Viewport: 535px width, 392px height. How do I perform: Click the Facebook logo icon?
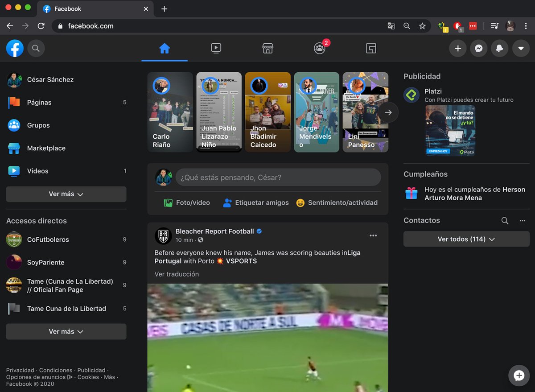coord(15,48)
